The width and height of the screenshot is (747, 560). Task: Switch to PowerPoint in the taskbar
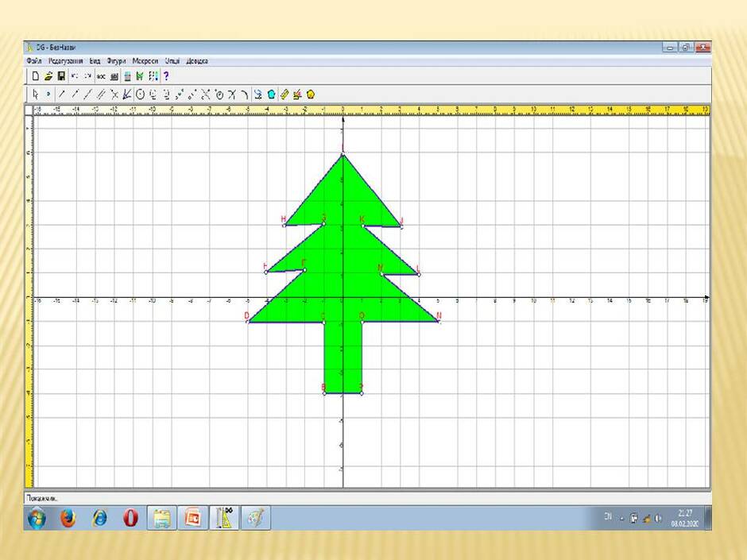(193, 518)
